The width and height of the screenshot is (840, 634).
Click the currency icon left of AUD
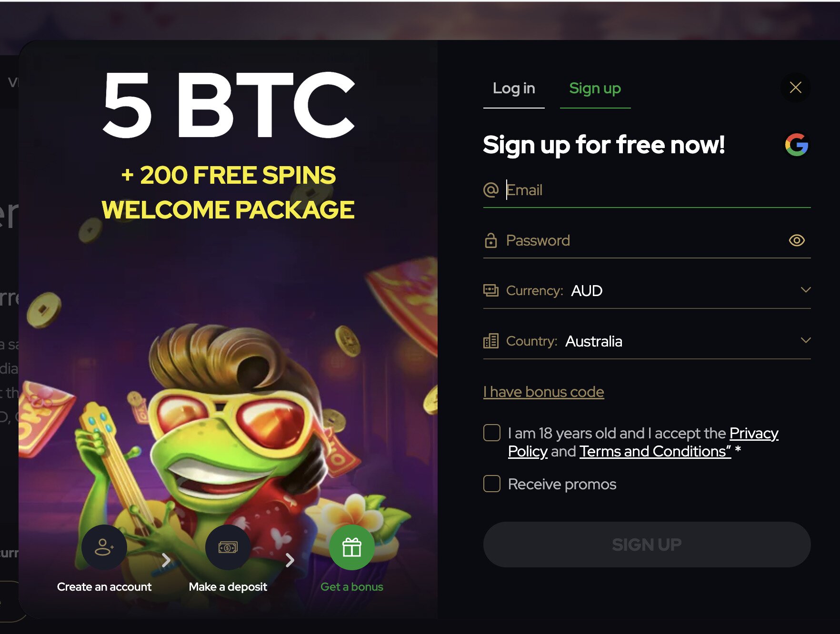(490, 290)
